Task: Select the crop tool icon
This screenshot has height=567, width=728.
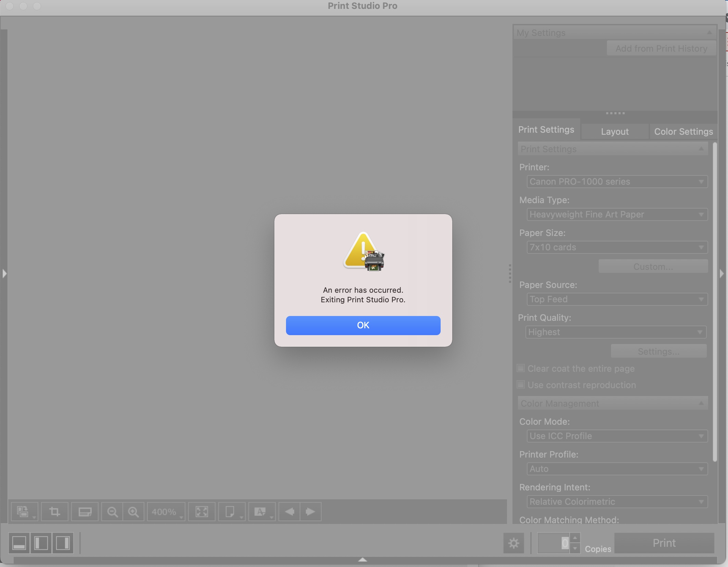Action: click(x=55, y=512)
